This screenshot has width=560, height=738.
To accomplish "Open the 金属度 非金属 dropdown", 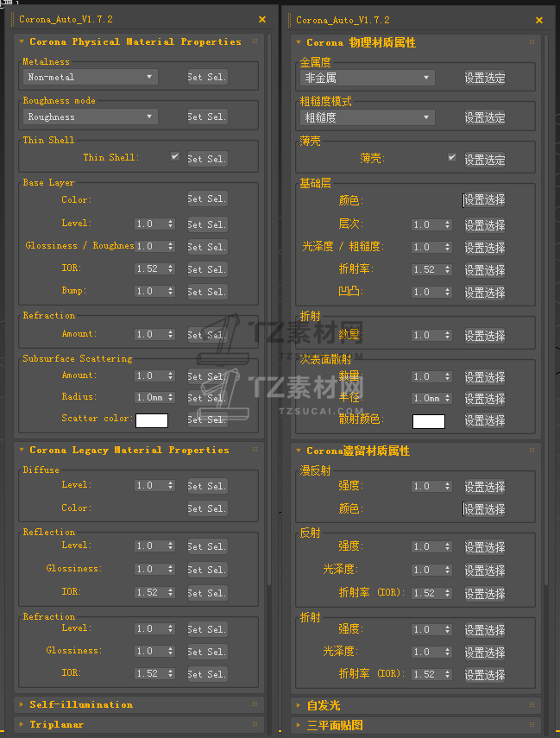I will pyautogui.click(x=367, y=79).
